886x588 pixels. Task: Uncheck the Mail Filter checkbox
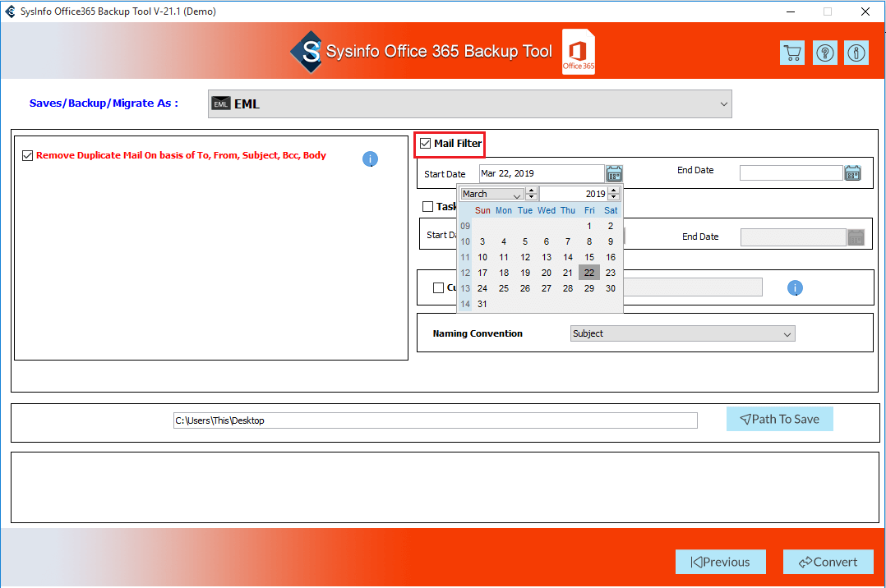pyautogui.click(x=425, y=144)
